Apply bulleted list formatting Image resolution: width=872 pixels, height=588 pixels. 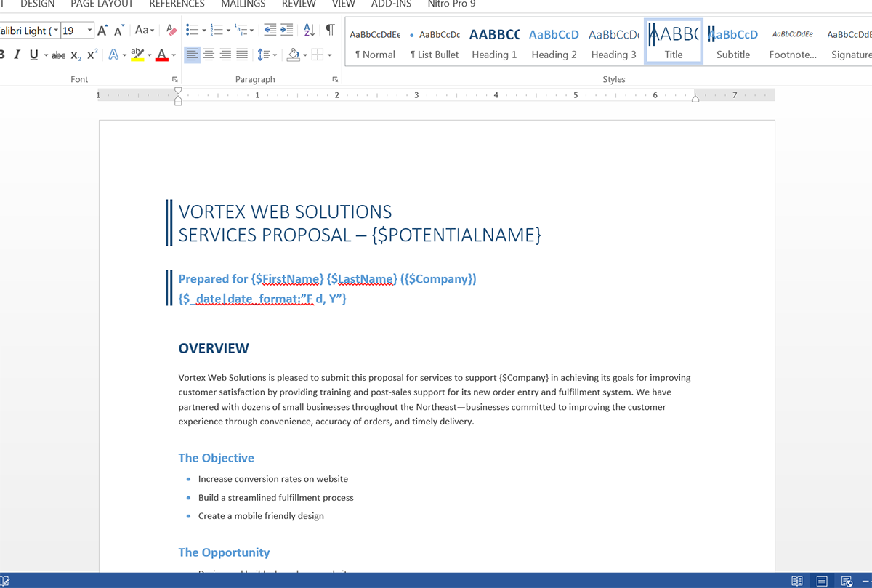point(193,31)
